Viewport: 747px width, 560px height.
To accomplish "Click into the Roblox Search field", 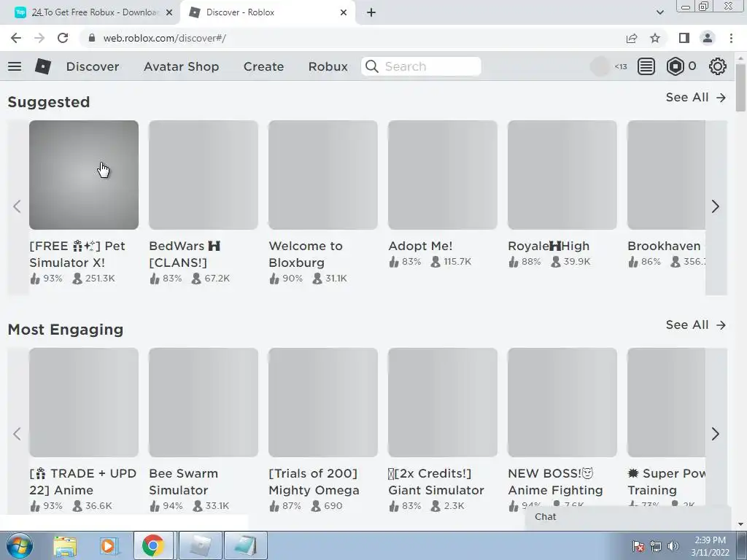I will point(421,66).
